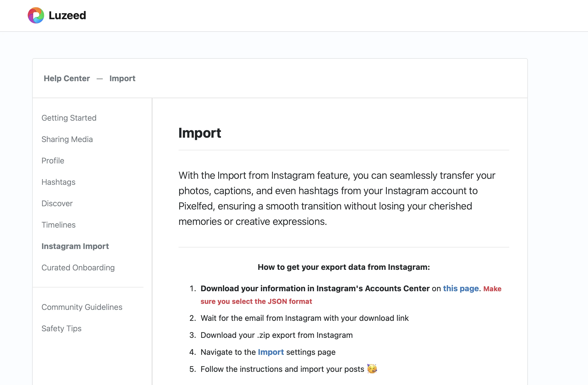This screenshot has height=385, width=588.
Task: Select Profile in the sidebar
Action: 53,161
